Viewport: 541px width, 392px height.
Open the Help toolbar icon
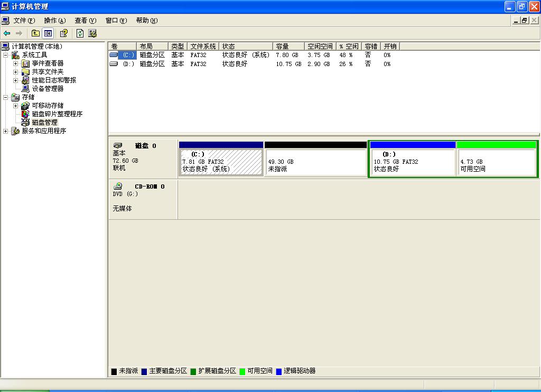[64, 33]
